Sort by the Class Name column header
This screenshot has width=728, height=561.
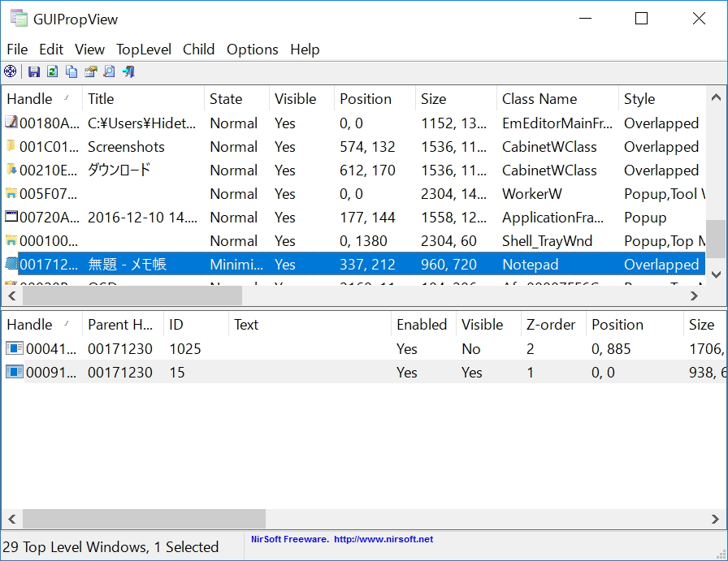(540, 98)
